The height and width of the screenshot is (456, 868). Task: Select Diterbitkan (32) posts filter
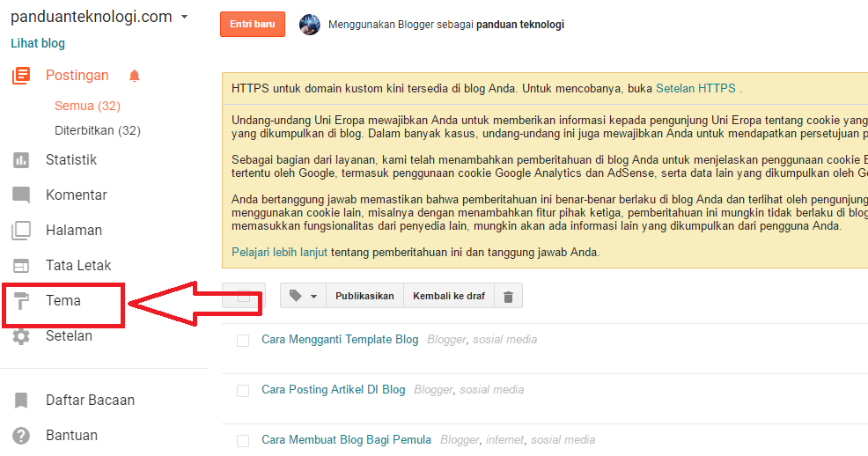[98, 130]
